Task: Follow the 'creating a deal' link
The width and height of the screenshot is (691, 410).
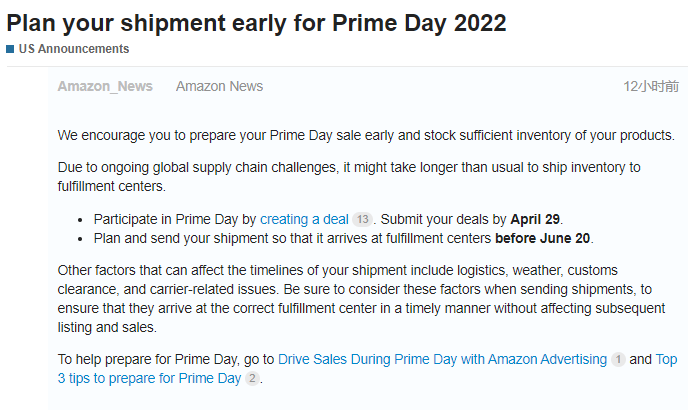Action: (x=304, y=219)
